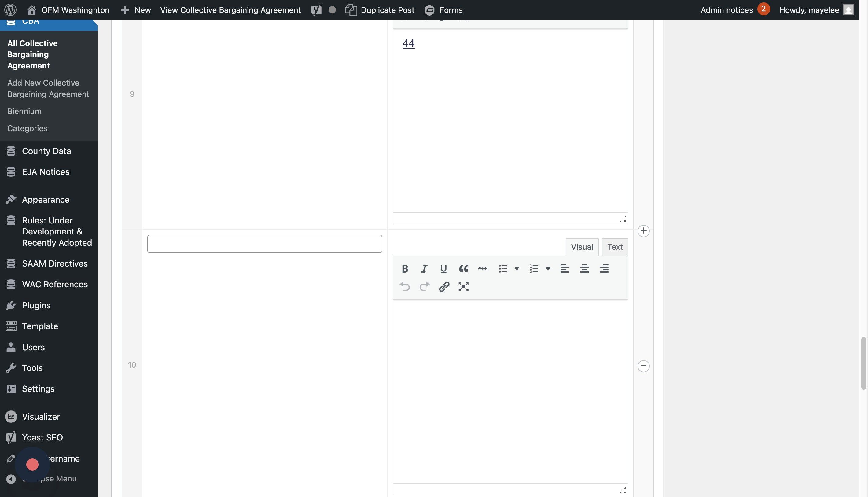
Task: Open numbered list style dropdown arrow
Action: coord(548,269)
